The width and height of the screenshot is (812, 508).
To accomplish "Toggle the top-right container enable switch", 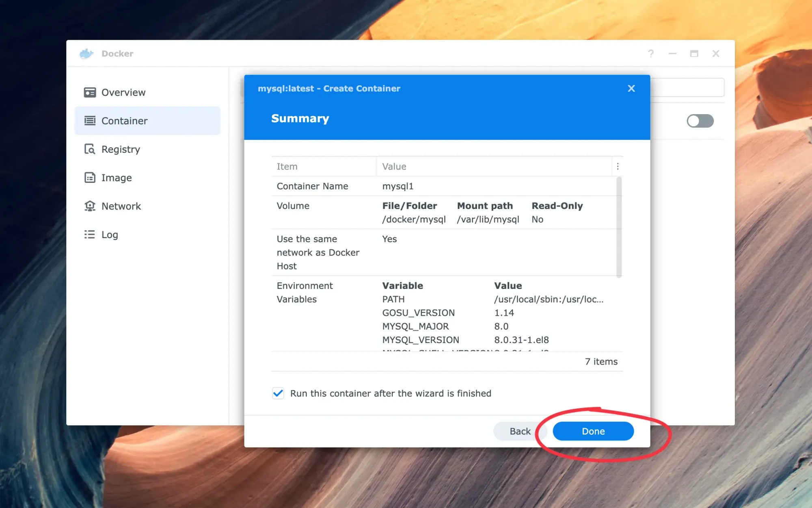I will point(700,121).
